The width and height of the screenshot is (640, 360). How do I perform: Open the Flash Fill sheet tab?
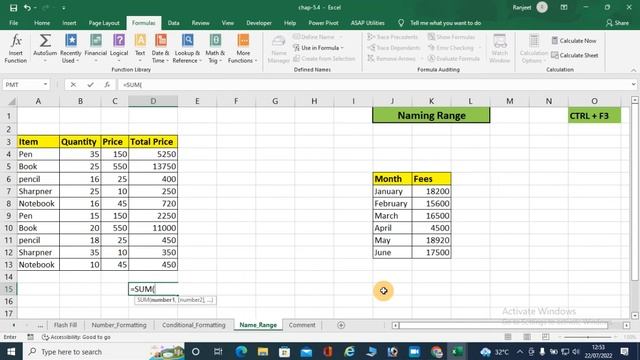tap(65, 325)
